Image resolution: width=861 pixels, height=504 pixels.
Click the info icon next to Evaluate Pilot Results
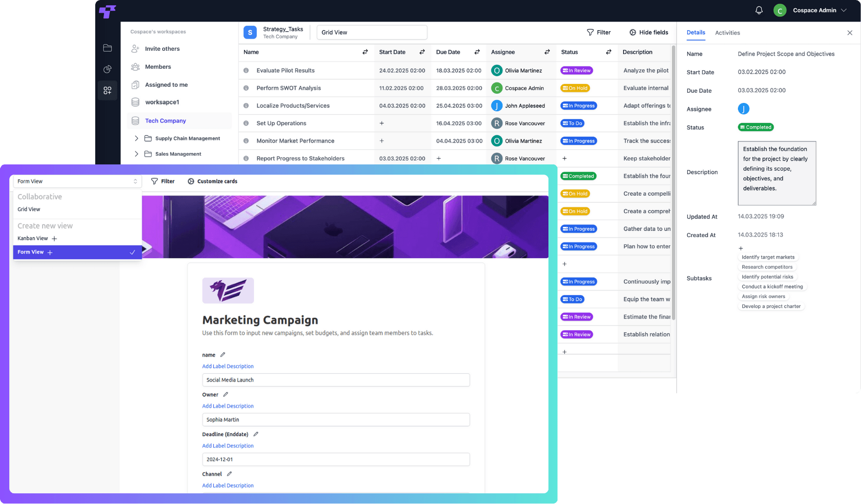[x=246, y=70]
